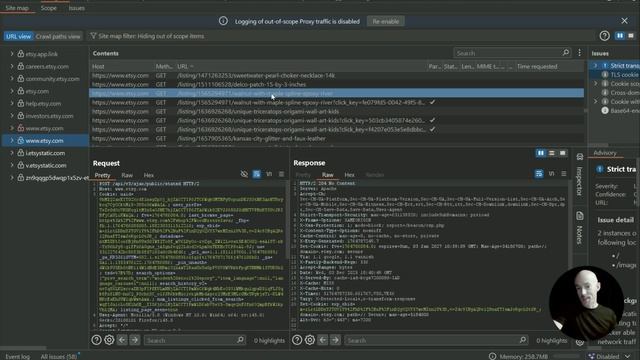The image size is (640, 360).
Task: Toggle request newline \n display
Action: [x=269, y=174]
